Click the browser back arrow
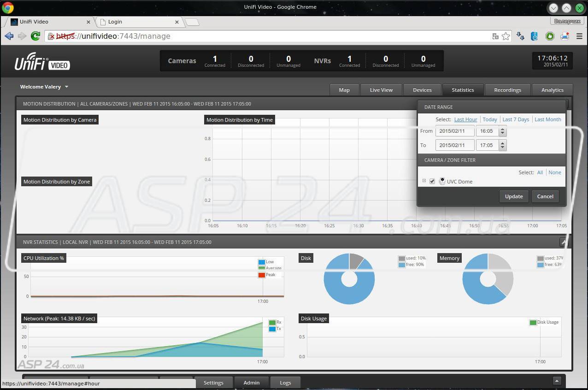Screen dimensions: 588x390 (x=9, y=36)
